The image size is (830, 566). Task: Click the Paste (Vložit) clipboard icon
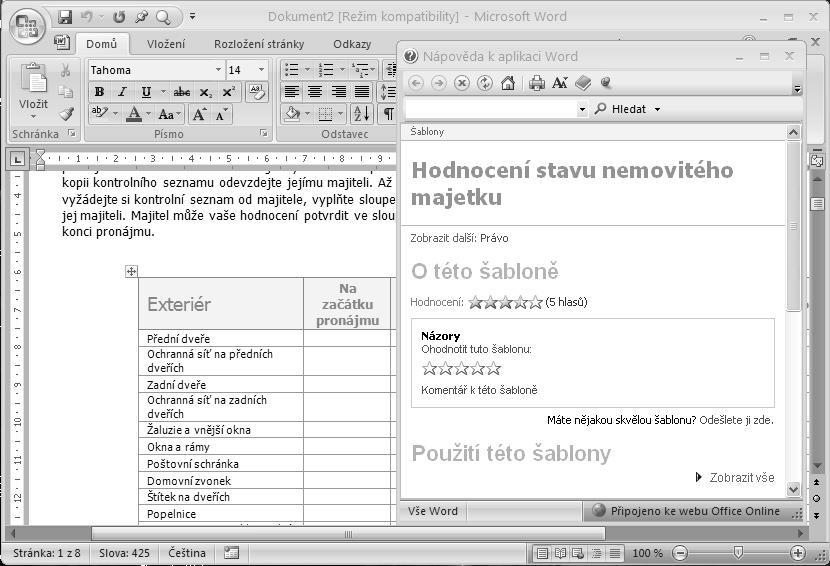(x=33, y=79)
